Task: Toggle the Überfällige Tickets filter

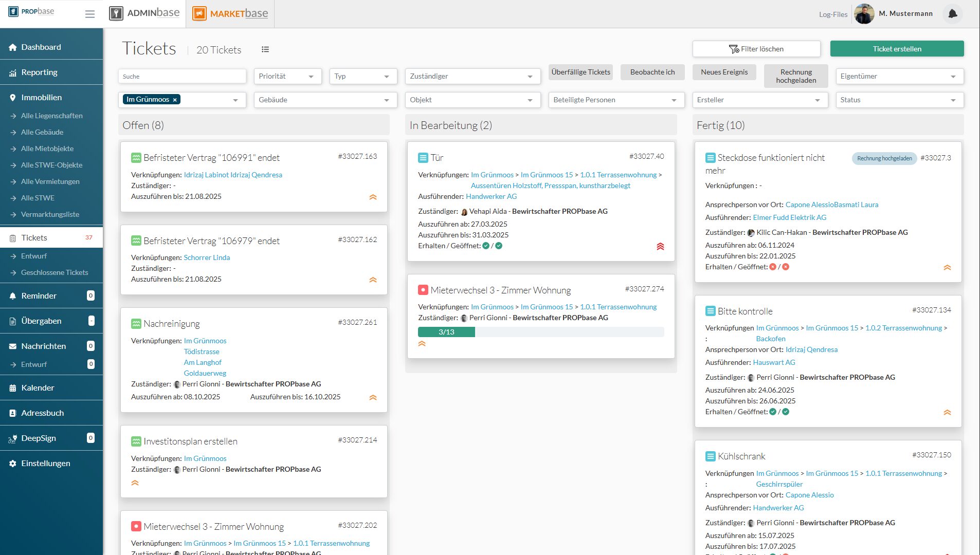Action: click(580, 72)
